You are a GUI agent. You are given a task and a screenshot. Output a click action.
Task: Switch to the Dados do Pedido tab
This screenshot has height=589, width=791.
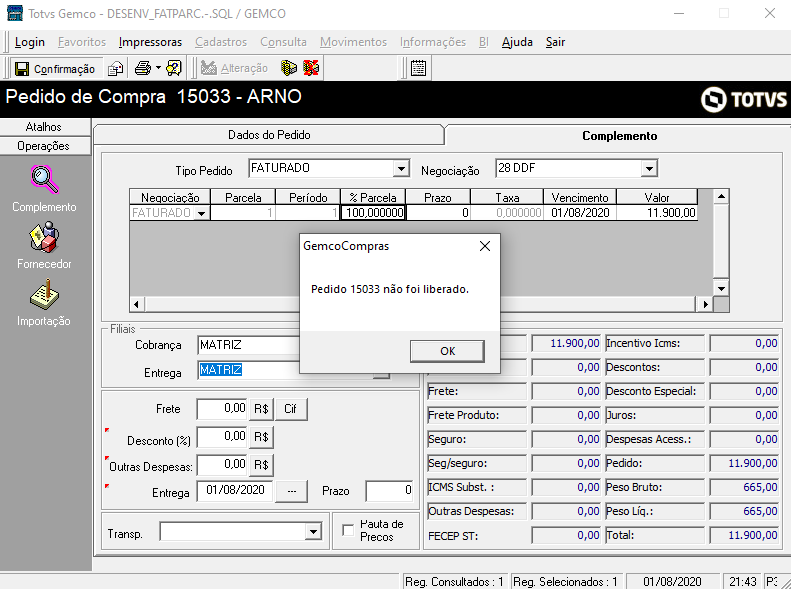[269, 135]
